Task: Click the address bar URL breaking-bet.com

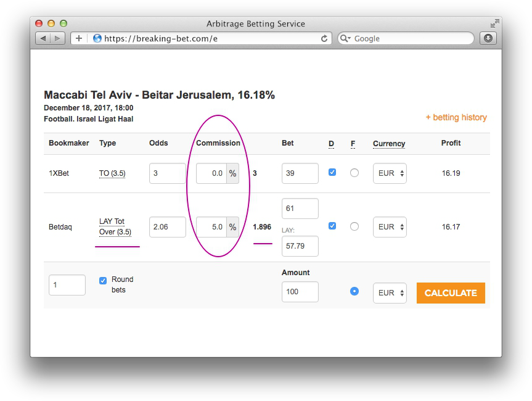Action: pos(161,38)
